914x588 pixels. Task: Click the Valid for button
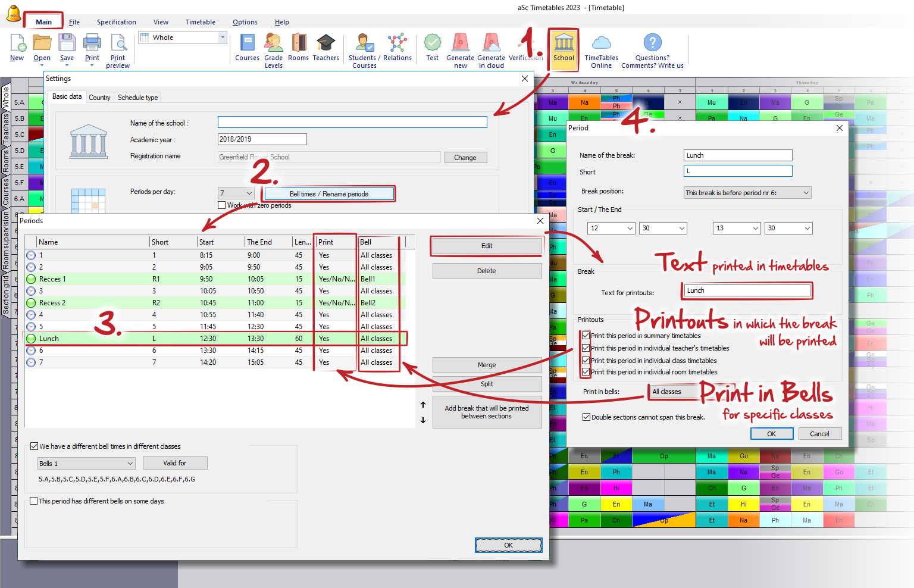175,463
